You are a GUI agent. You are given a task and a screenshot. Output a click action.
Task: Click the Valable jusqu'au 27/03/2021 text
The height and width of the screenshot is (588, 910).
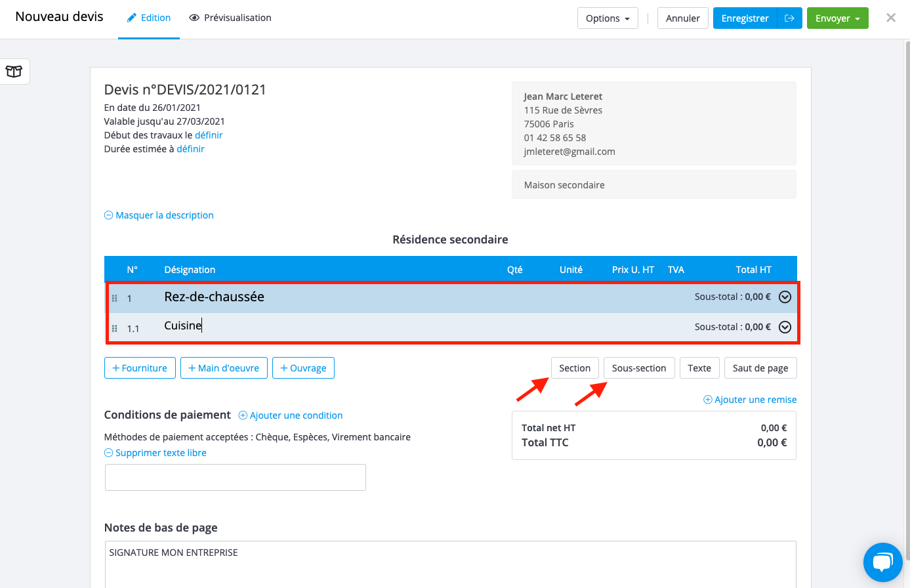(165, 121)
